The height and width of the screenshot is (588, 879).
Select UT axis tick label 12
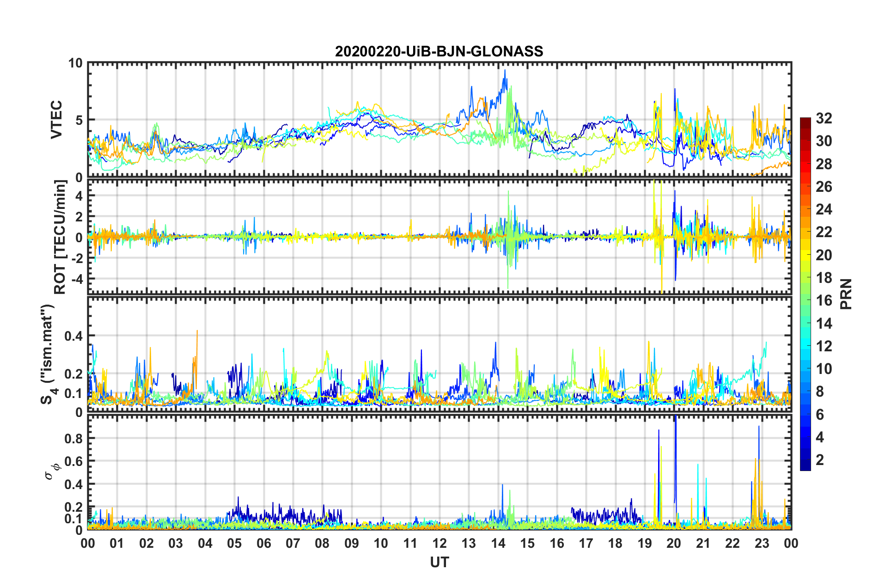tap(439, 543)
